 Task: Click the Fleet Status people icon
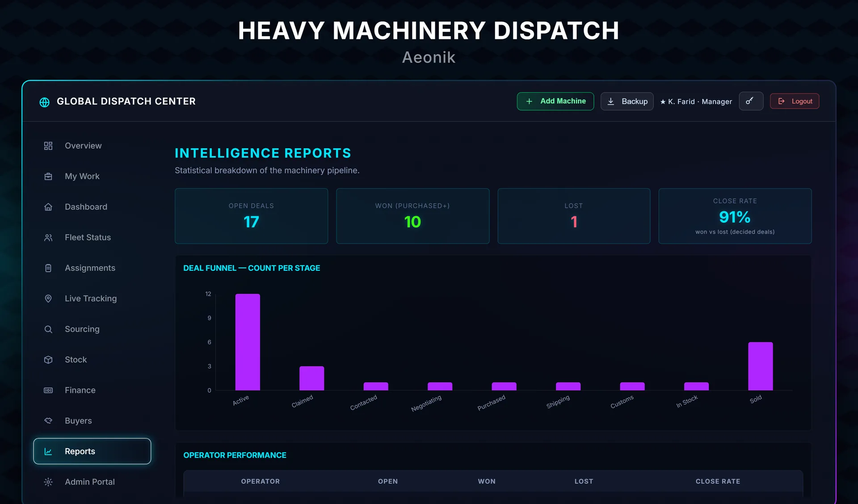point(48,238)
